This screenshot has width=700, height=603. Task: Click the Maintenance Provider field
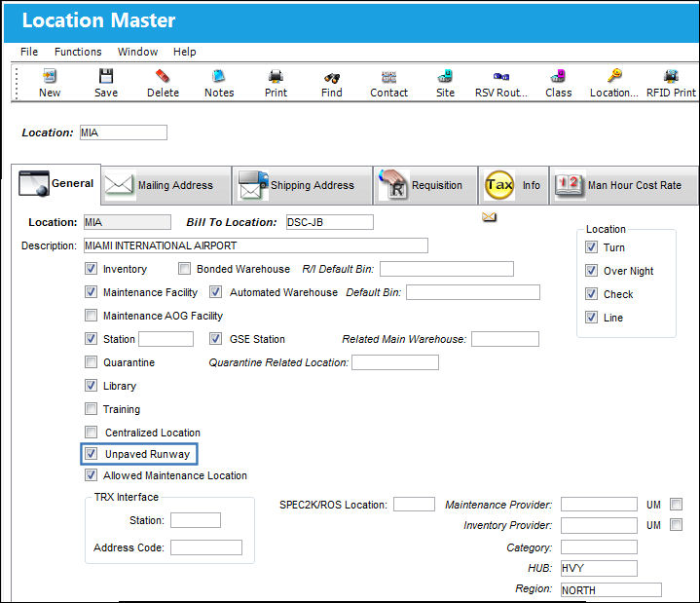click(599, 505)
